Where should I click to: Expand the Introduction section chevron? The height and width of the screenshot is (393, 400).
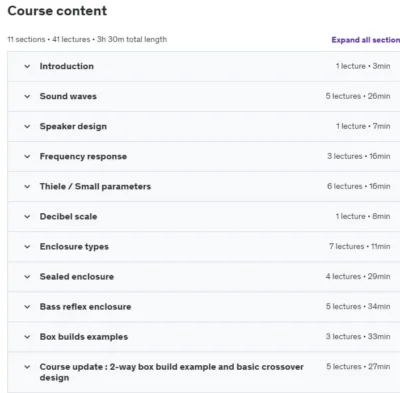tap(27, 66)
